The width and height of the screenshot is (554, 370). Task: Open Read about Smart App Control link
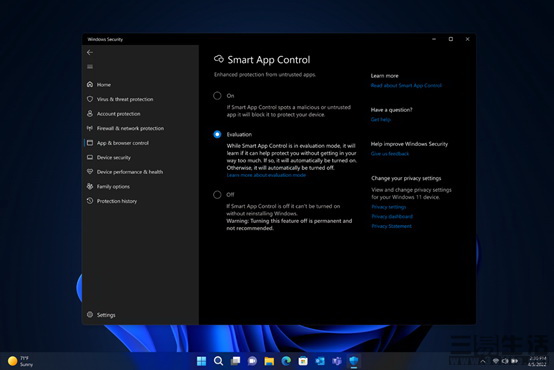coord(406,86)
